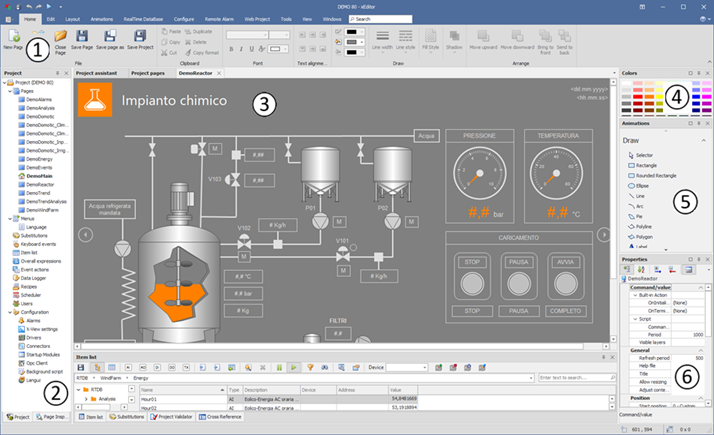Click the Close Page folder icon
This screenshot has width=714, height=435.
pyautogui.click(x=60, y=35)
